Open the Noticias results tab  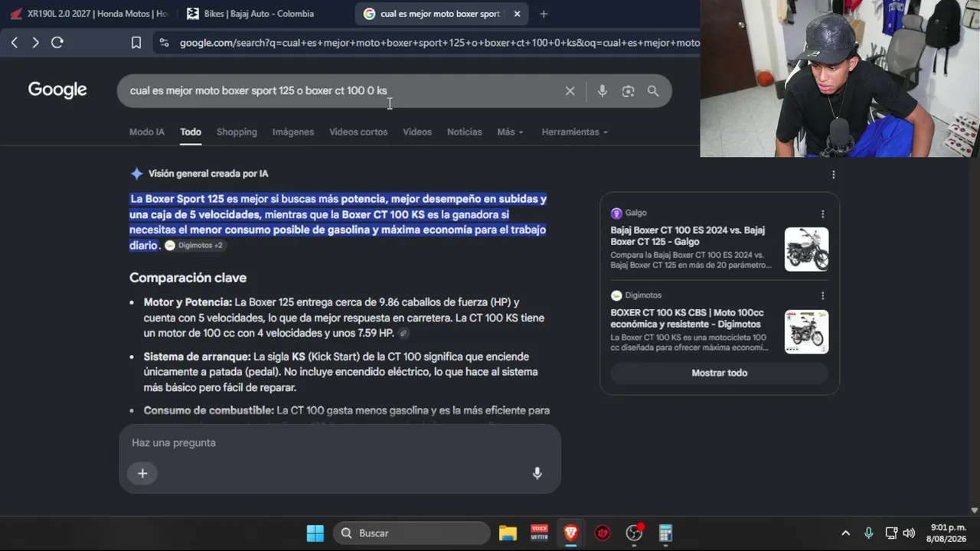pyautogui.click(x=465, y=132)
